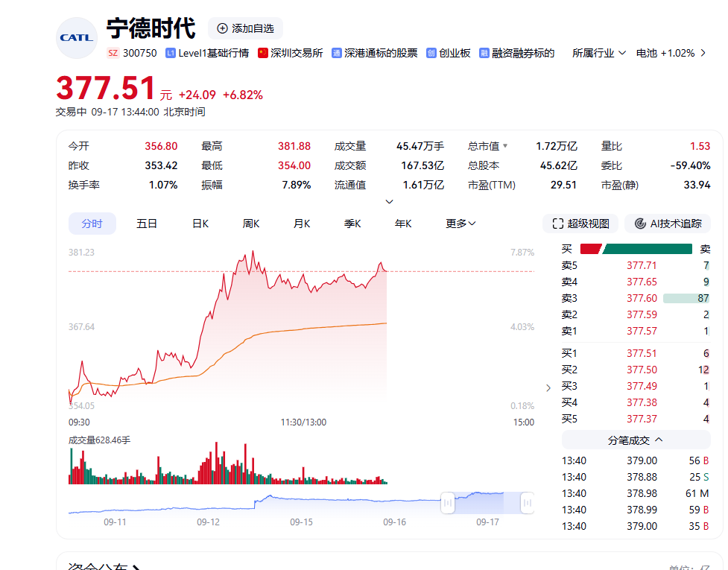The image size is (728, 570).
Task: Click the 量比 value 1.53
Action: [x=700, y=146]
